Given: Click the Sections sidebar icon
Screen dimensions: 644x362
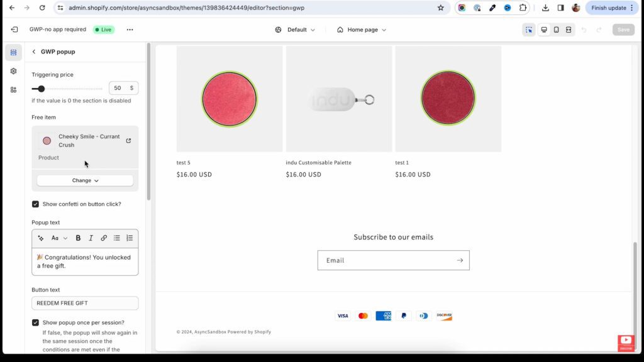Looking at the screenshot, I should 13,52.
